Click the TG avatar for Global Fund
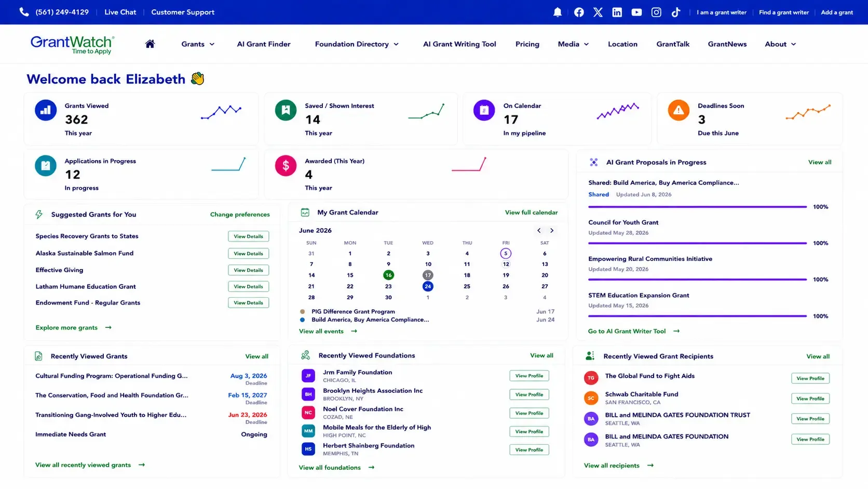 (591, 378)
